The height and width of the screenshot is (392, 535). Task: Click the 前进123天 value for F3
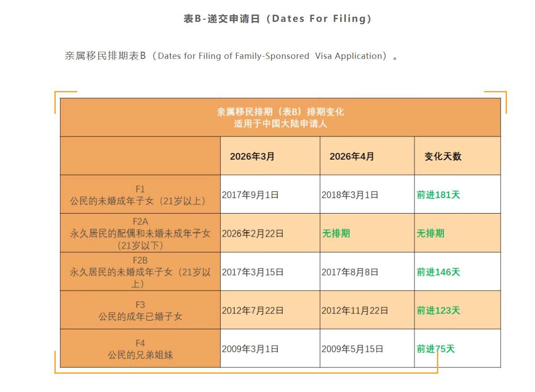click(x=437, y=309)
